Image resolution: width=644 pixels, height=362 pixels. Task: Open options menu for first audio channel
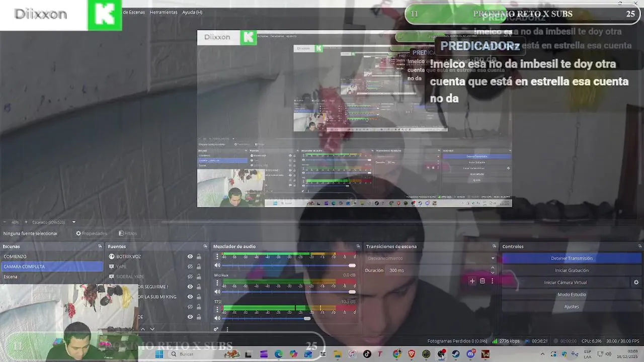[x=217, y=256]
